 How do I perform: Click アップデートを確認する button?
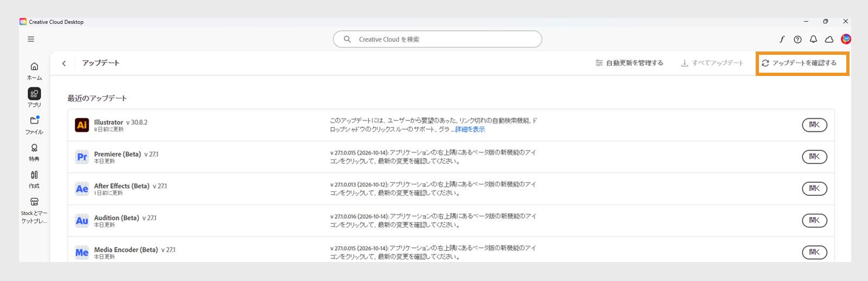pos(799,63)
